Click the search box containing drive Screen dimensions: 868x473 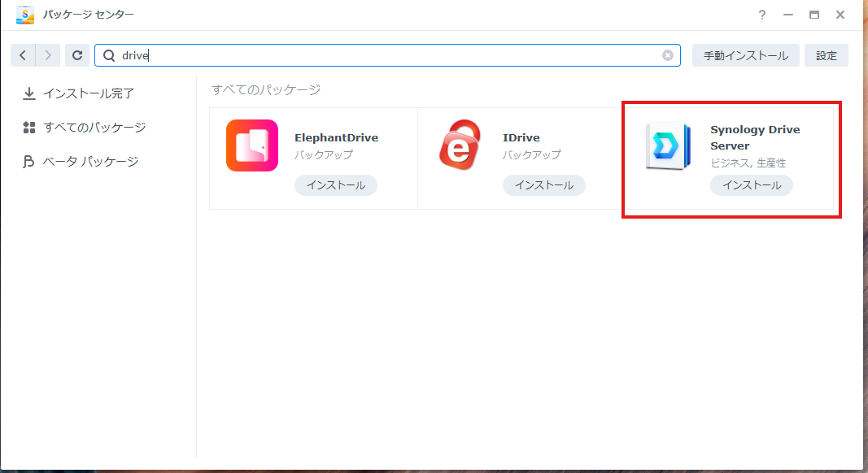(387, 55)
